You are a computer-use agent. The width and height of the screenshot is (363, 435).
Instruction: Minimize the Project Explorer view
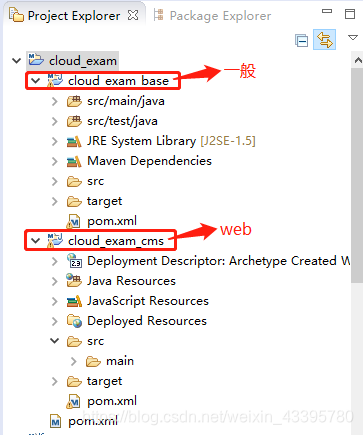click(327, 11)
